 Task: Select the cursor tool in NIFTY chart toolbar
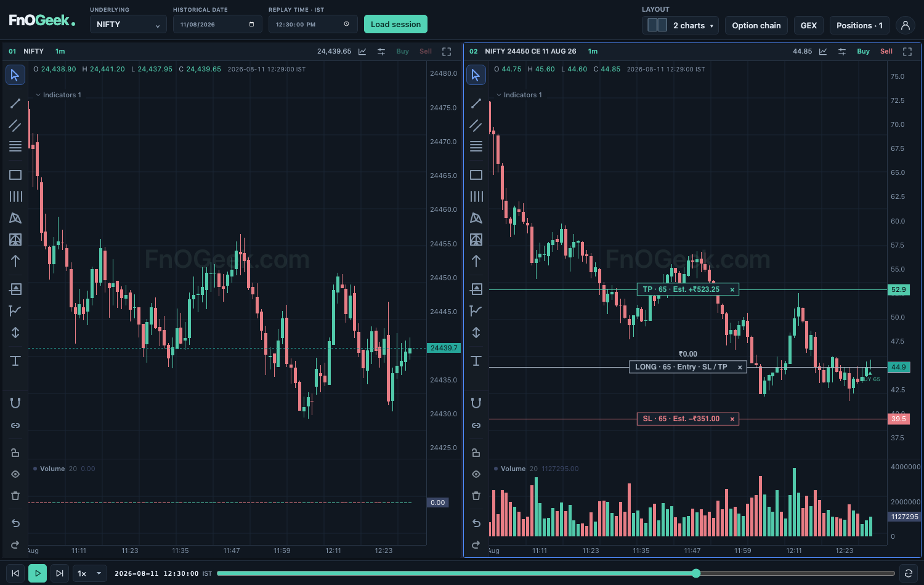click(x=15, y=75)
